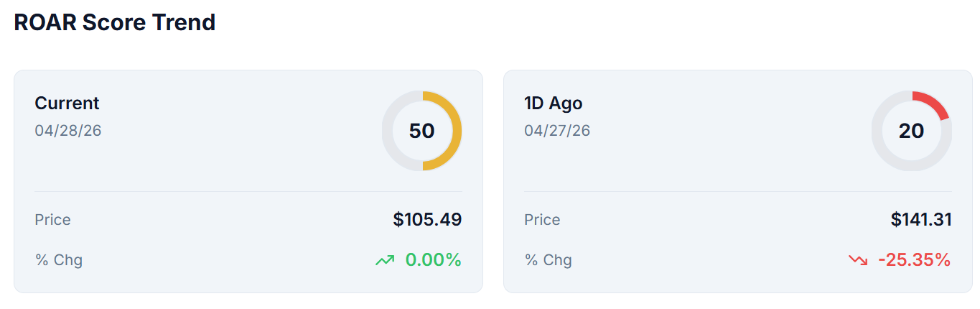Click the $141.31 price value
This screenshot has width=980, height=309.
tap(921, 220)
